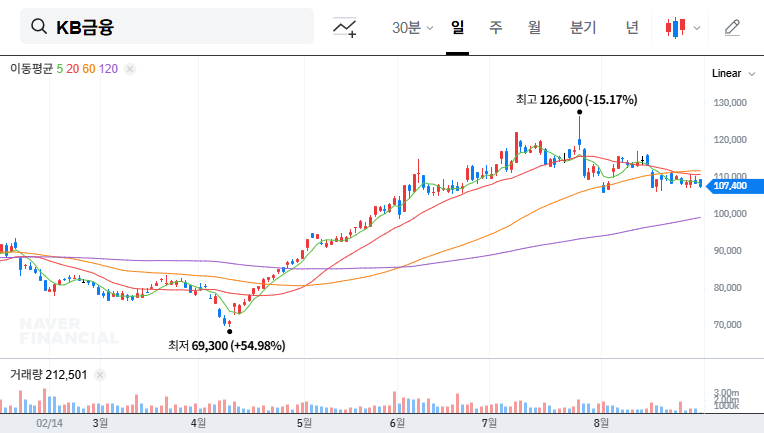Image resolution: width=764 pixels, height=433 pixels.
Task: Open the pencil drawing tool
Action: (732, 27)
